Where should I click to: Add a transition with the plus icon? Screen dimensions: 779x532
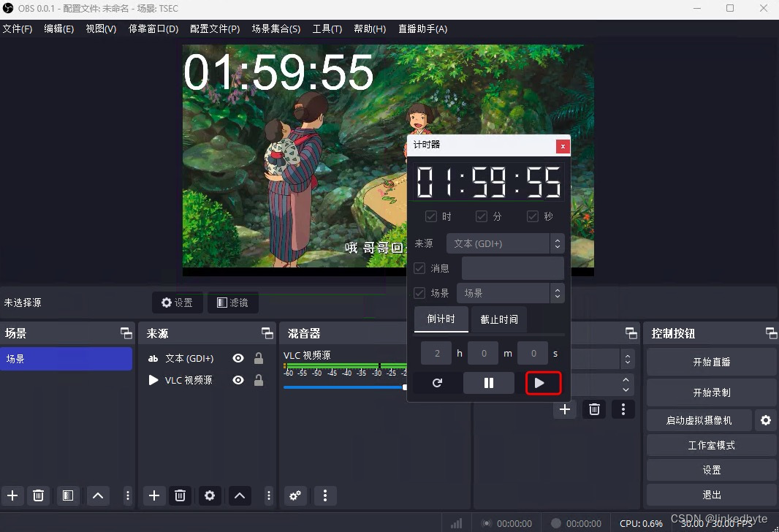[x=564, y=409]
